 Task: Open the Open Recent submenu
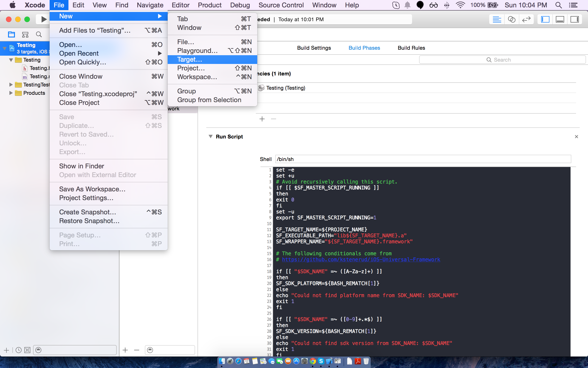point(109,53)
